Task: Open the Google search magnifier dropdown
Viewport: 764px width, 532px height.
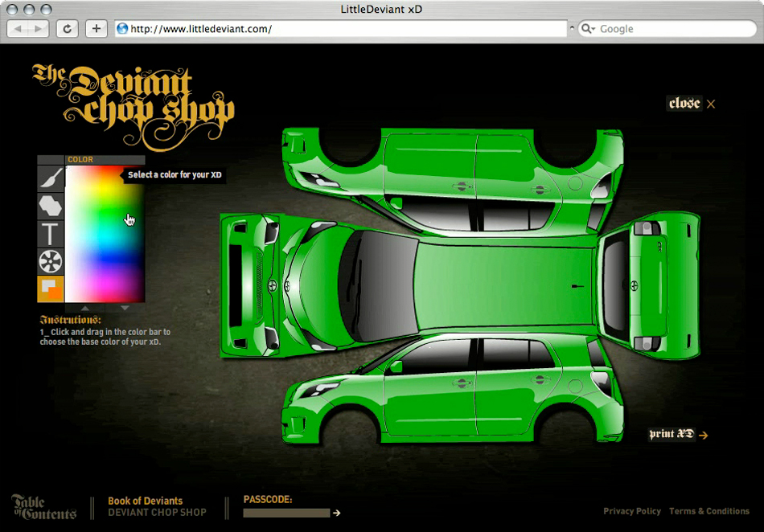Action: tap(588, 29)
